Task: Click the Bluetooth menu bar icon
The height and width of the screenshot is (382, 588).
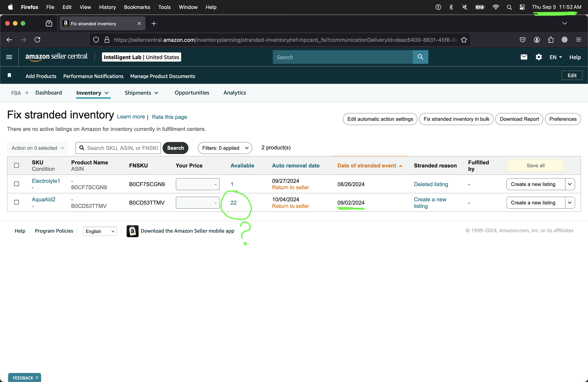Action: 451,7
